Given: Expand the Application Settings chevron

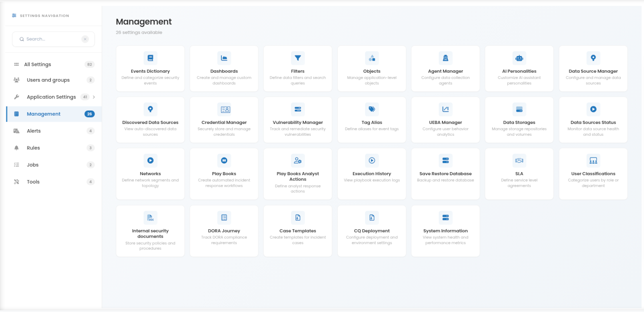Looking at the screenshot, I should (94, 97).
